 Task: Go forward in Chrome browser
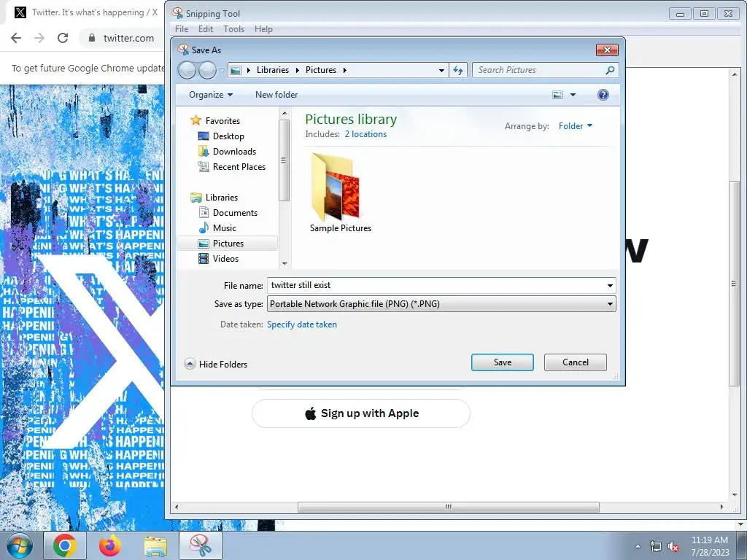point(39,38)
